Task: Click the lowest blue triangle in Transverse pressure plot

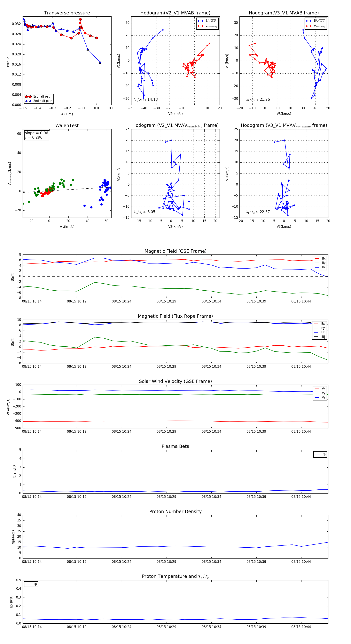Action: (x=100, y=62)
